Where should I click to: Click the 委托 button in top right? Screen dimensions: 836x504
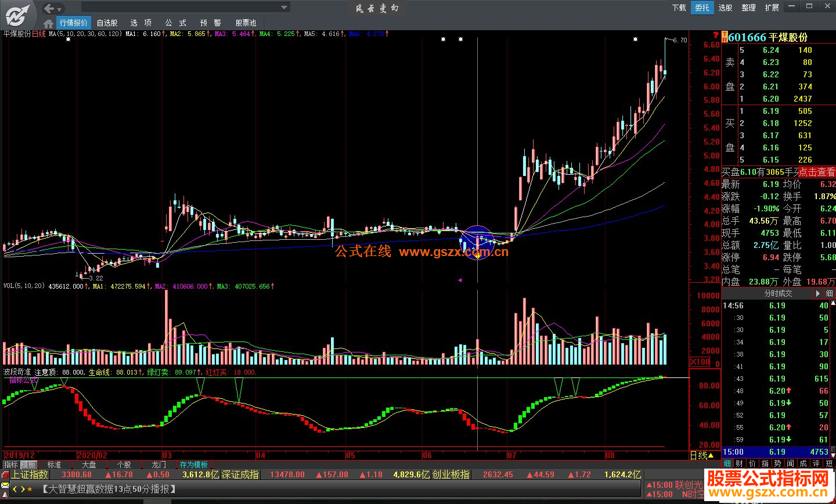(702, 8)
